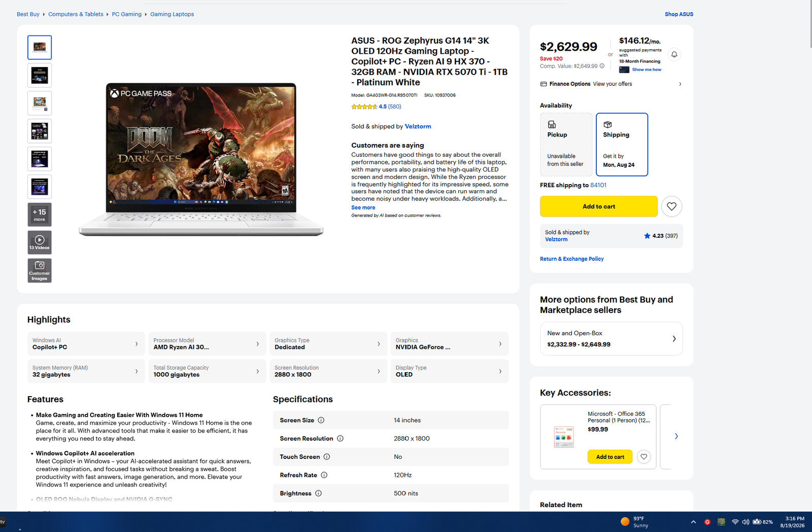Expand the Total Storage Capacity highlight

207,371
